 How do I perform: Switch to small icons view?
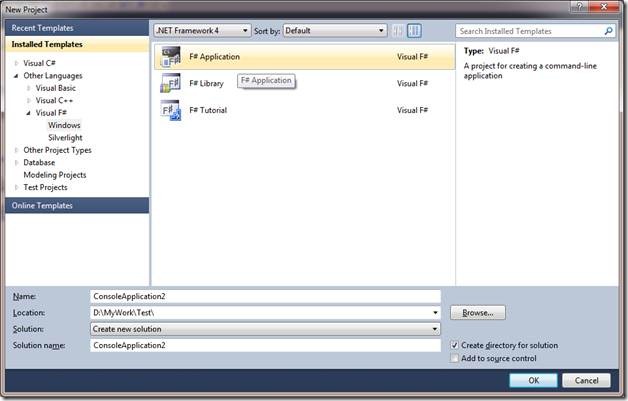397,31
